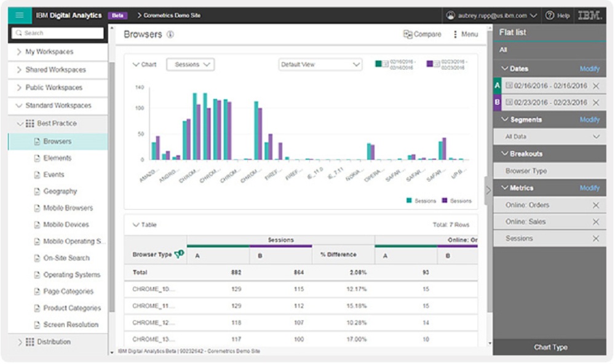Click the Help question mark icon

pyautogui.click(x=550, y=16)
